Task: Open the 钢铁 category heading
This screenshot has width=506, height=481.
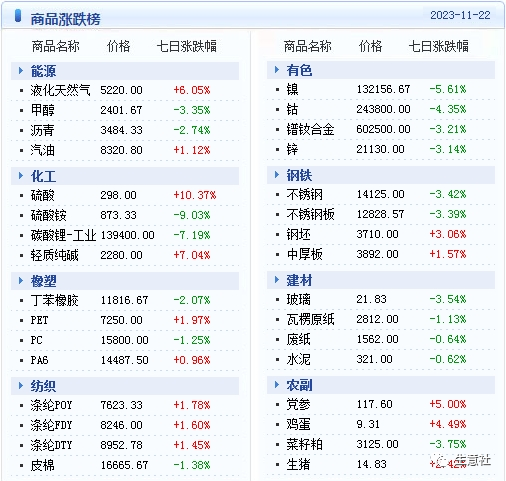Action: click(x=299, y=175)
